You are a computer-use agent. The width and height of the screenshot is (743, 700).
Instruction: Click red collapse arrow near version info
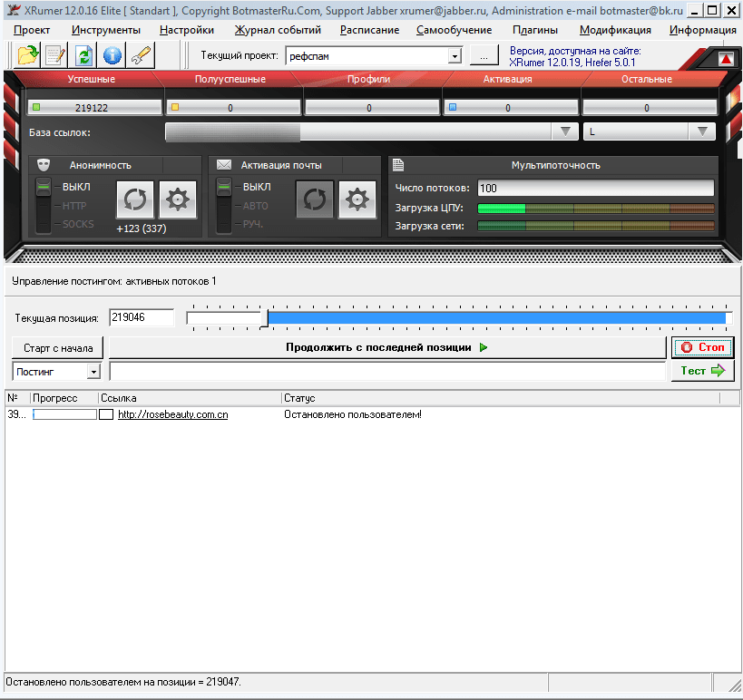click(726, 59)
